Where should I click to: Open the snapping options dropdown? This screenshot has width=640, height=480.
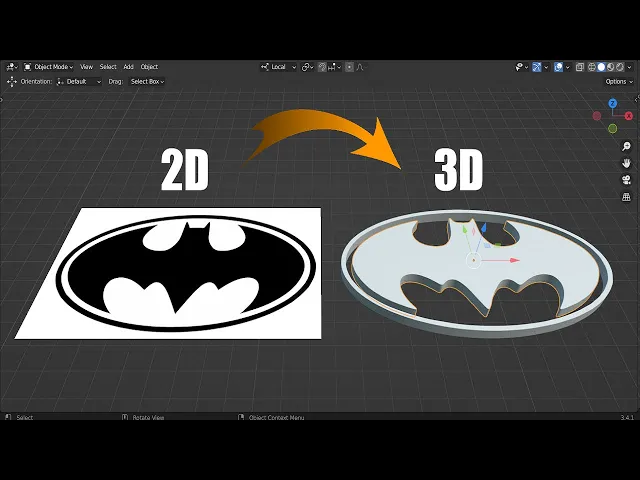(x=334, y=67)
